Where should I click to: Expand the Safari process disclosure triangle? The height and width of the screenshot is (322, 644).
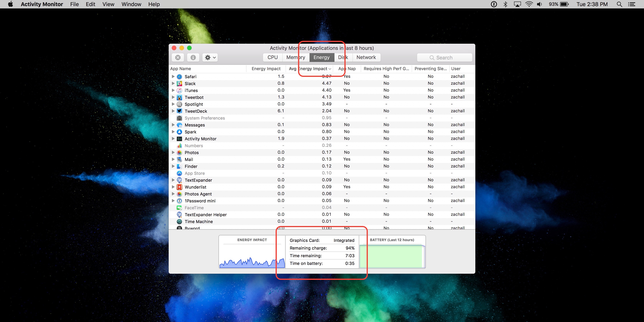(x=173, y=76)
